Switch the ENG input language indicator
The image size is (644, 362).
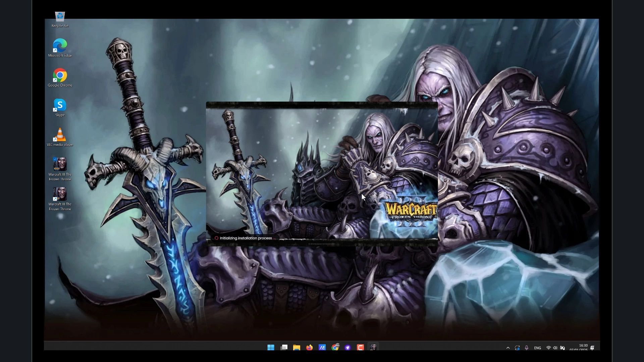click(537, 348)
